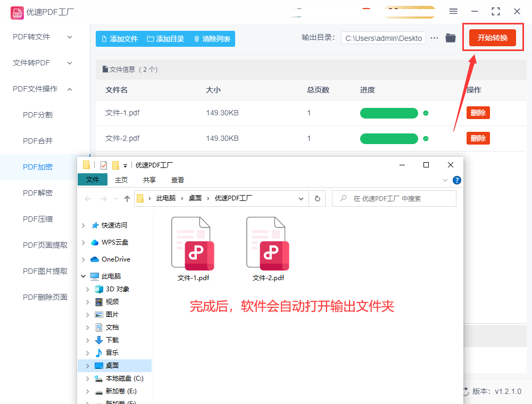Click the 在 优速PDF工厂 中搜索 search box
The image size is (532, 404).
394,199
